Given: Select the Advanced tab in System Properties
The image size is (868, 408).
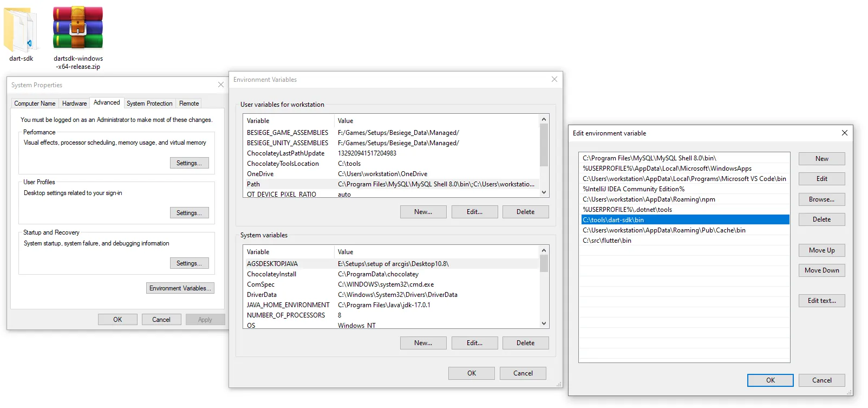Looking at the screenshot, I should 107,102.
